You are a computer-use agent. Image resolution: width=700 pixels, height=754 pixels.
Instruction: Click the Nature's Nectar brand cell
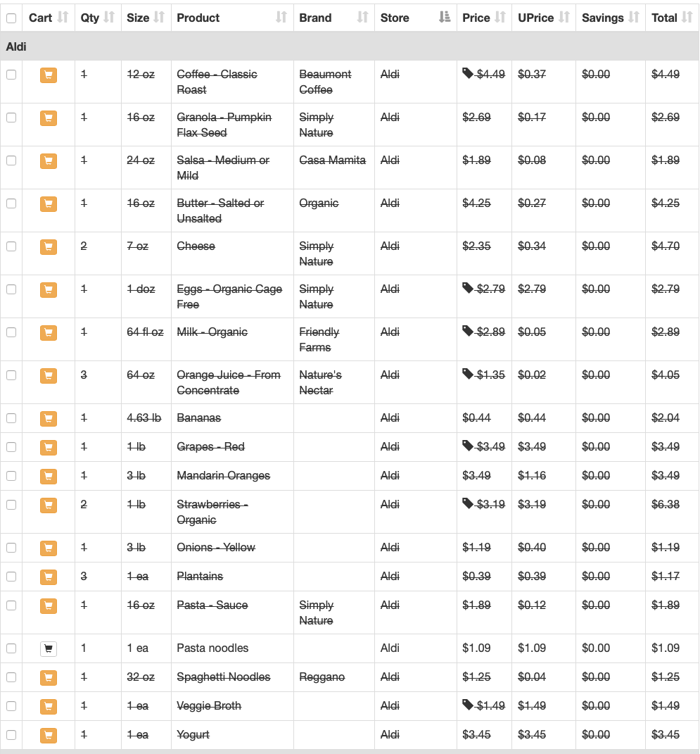[x=334, y=382]
